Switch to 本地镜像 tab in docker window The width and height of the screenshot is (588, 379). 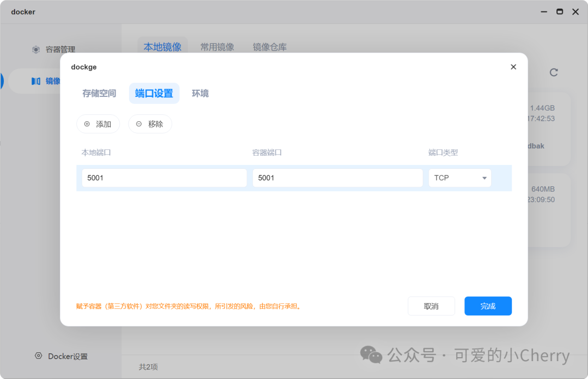point(162,47)
